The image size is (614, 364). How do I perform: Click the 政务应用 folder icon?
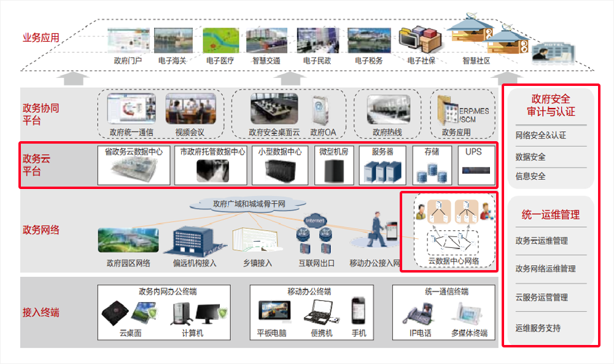click(447, 112)
